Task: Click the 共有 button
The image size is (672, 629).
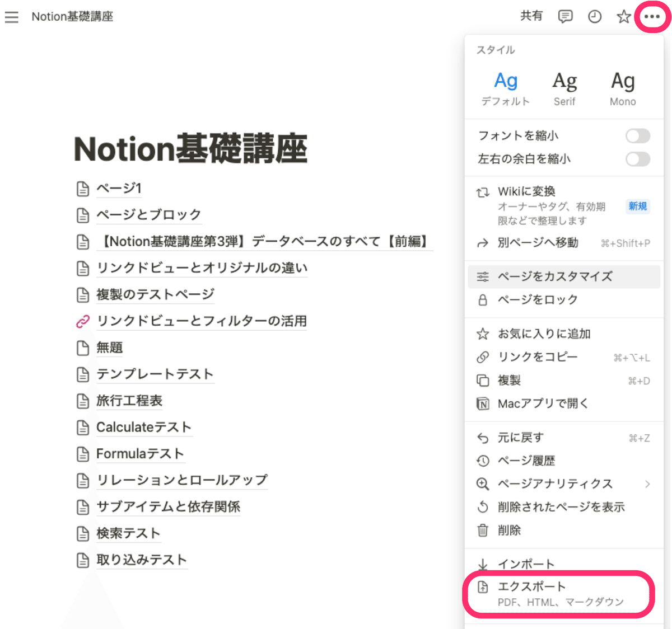Action: (x=531, y=16)
